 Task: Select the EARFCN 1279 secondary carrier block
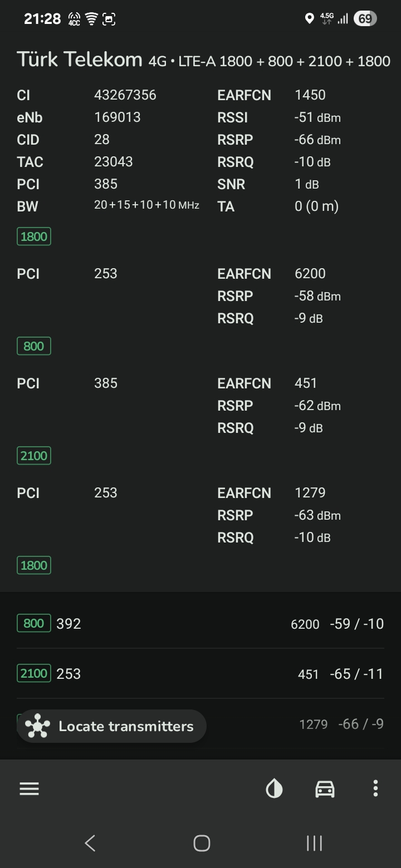pos(200,515)
